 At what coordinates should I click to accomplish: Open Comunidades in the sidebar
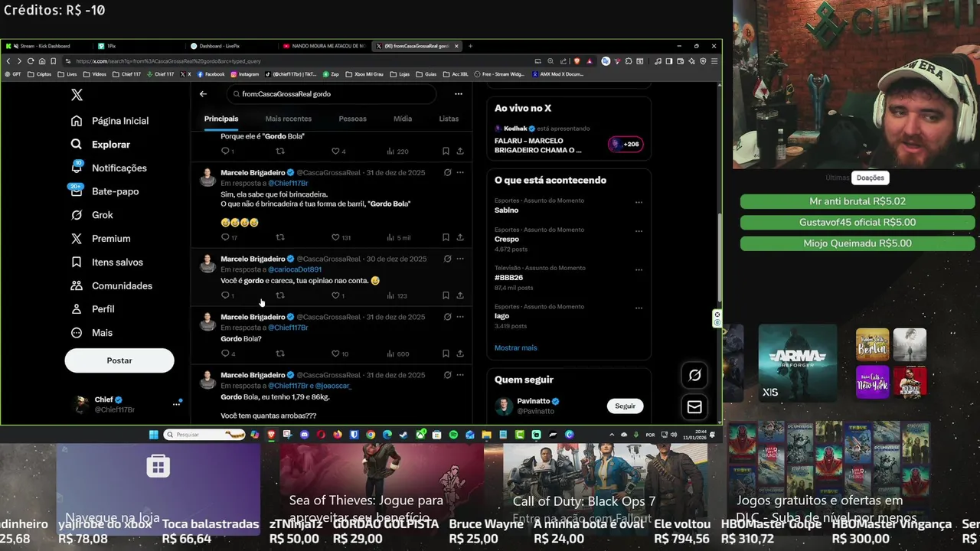point(111,285)
